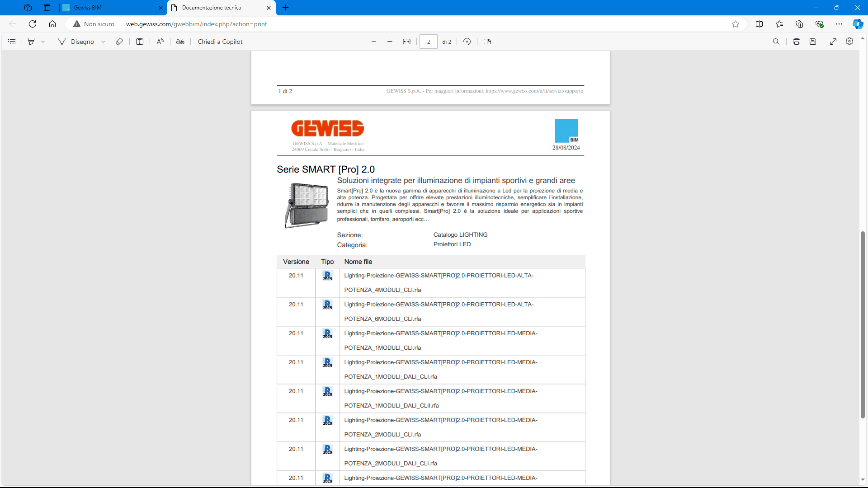Click the Nome file column header

(x=358, y=262)
